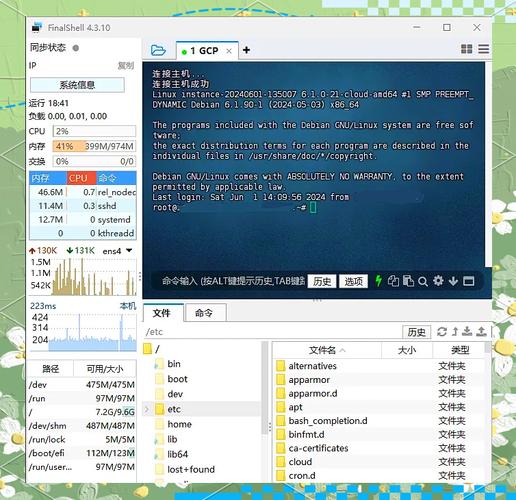Click the 选项 button in command bar
Screen dimensions: 516x500
353,281
